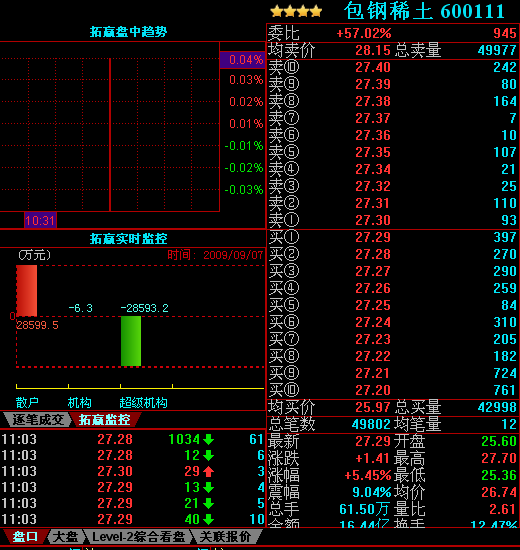520x550 pixels.
Task: Click the four-star rating icon
Action: pyautogui.click(x=296, y=11)
